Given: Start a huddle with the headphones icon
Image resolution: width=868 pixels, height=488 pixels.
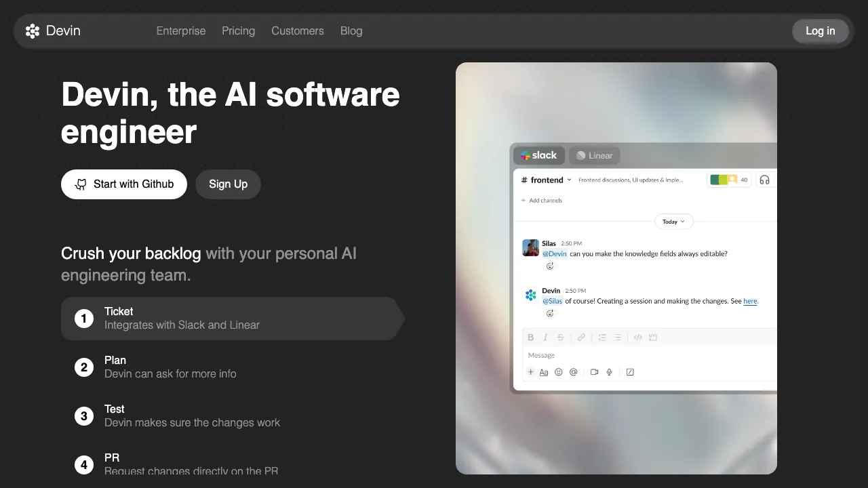Looking at the screenshot, I should [x=764, y=180].
